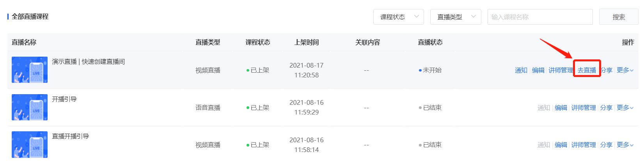Click the 开播引导 course thumbnail image
644x161 pixels.
[x=30, y=107]
